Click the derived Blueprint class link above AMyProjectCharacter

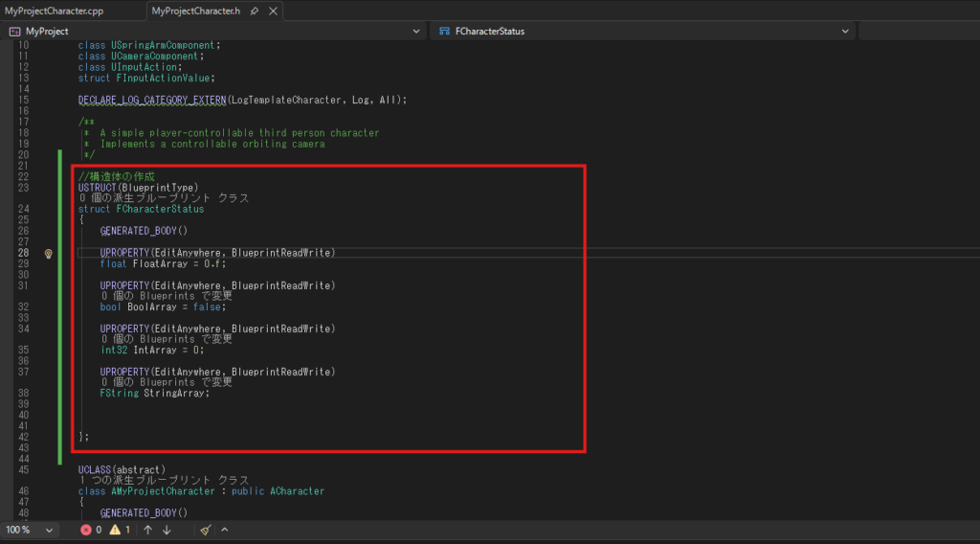(163, 480)
